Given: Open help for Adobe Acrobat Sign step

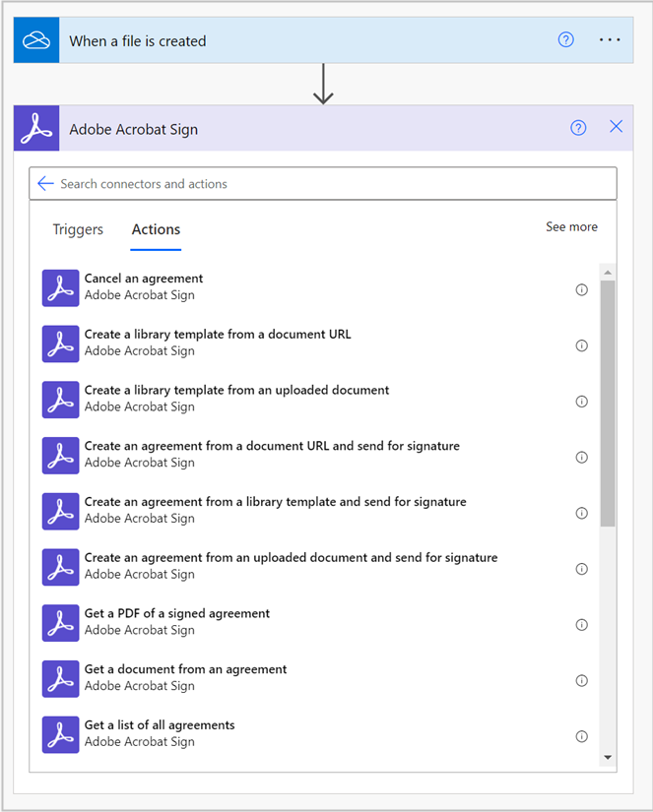Looking at the screenshot, I should [578, 127].
